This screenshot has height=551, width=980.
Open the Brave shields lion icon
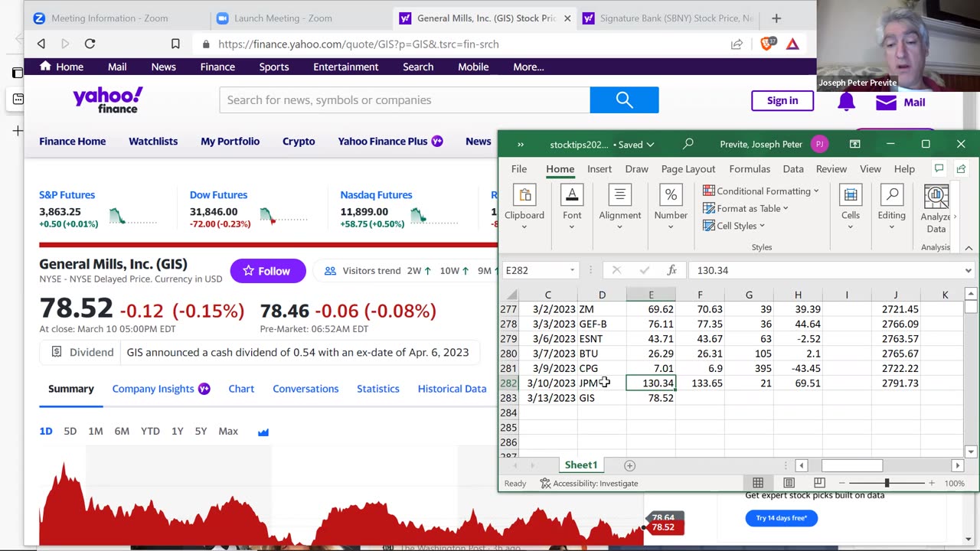coord(767,44)
